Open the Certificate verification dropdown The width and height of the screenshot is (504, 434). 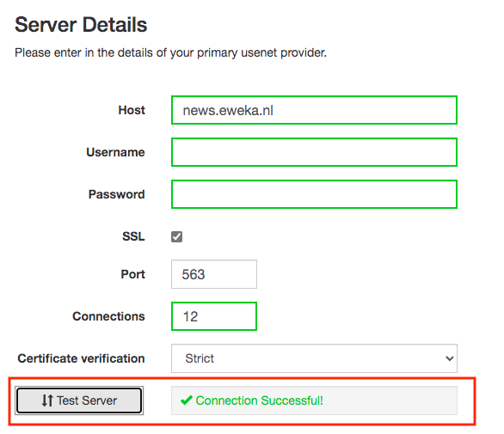[x=314, y=358]
